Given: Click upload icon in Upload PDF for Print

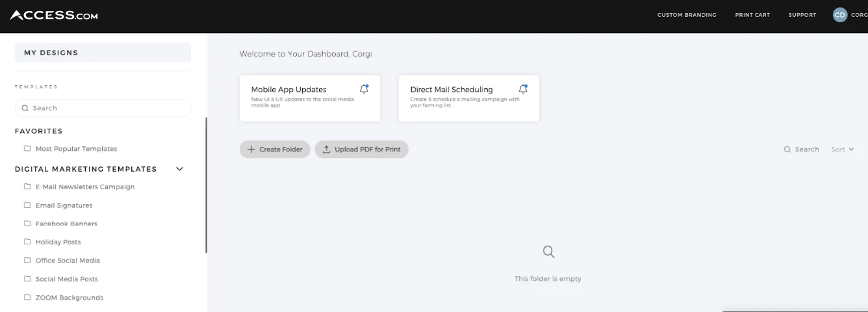Looking at the screenshot, I should point(327,149).
